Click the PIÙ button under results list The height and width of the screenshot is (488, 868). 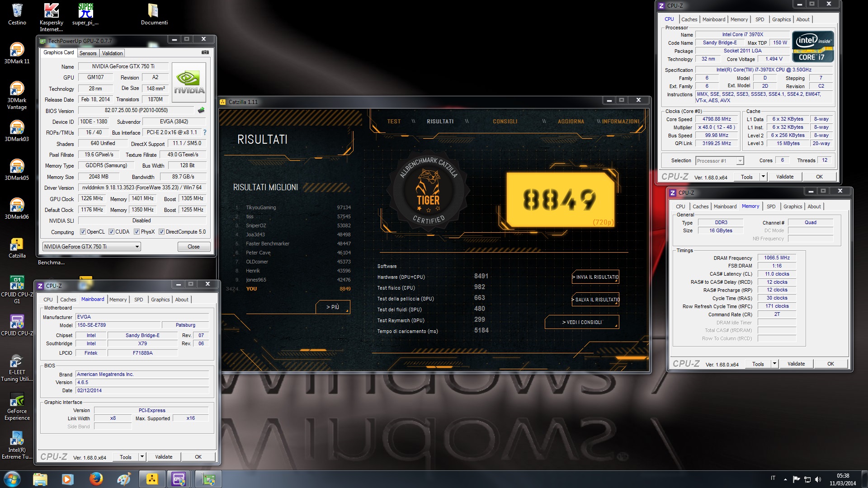click(x=333, y=307)
